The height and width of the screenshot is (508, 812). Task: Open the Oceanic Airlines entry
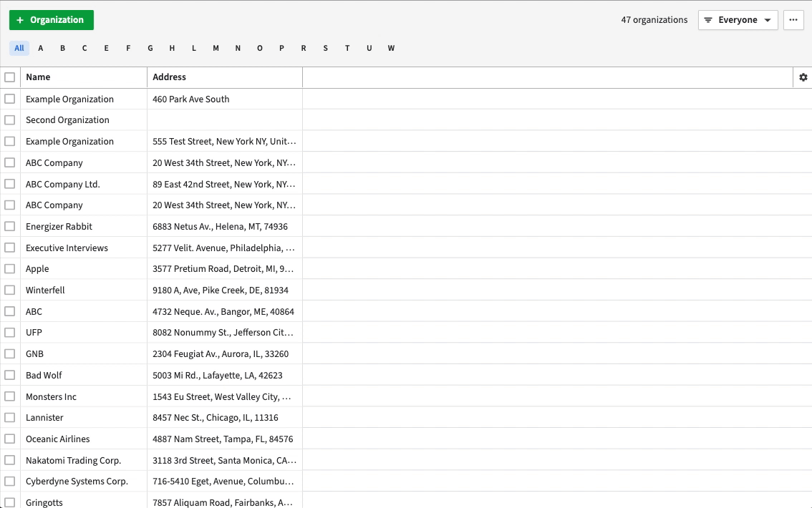pyautogui.click(x=58, y=439)
